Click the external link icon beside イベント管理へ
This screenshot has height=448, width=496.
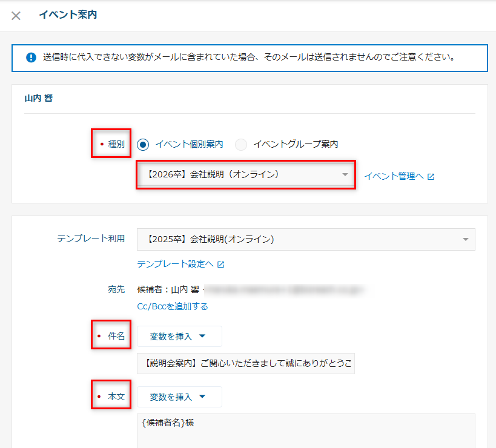[x=431, y=177]
